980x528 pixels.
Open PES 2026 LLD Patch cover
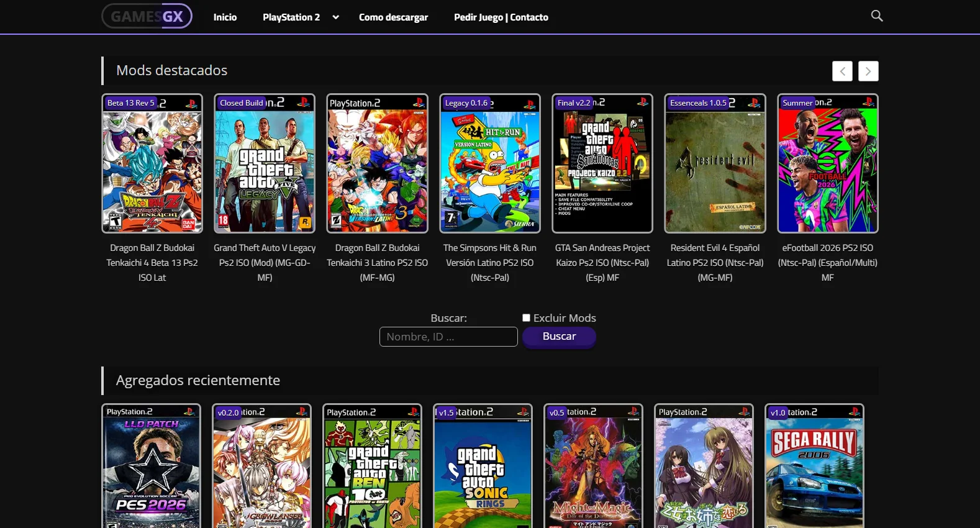point(151,466)
